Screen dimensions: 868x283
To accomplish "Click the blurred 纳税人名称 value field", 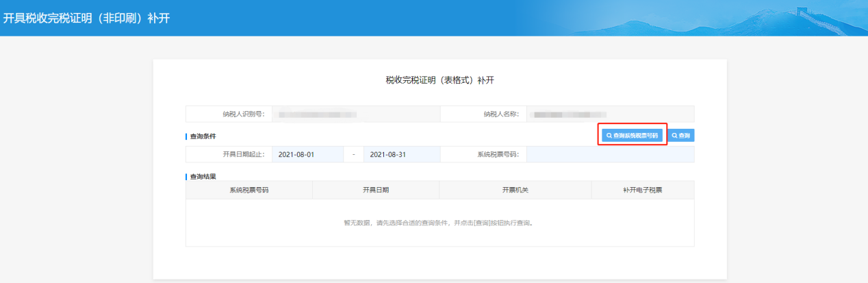I will (x=609, y=114).
